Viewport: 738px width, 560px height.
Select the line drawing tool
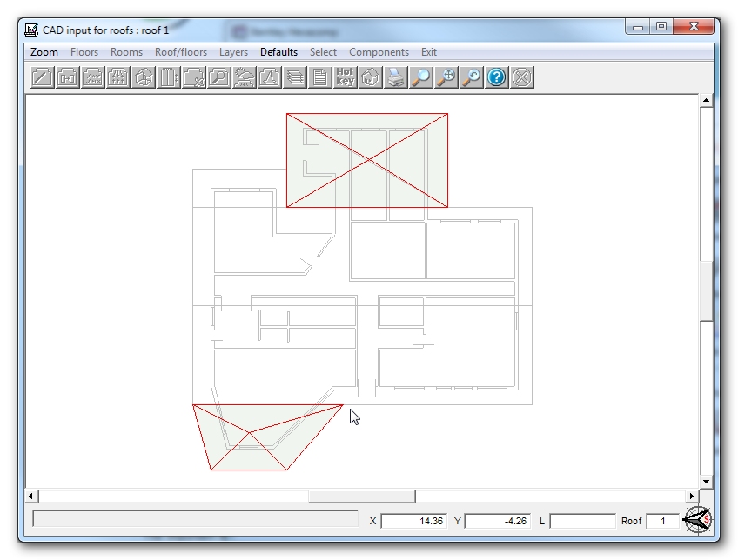tap(42, 77)
